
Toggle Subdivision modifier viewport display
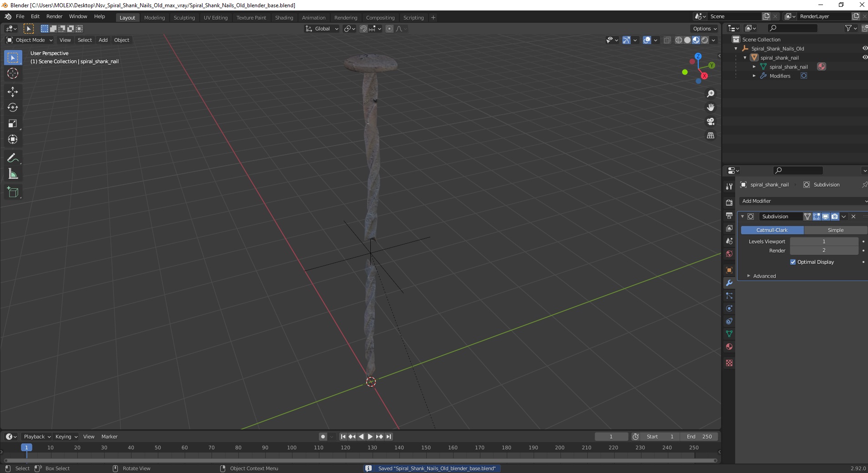coord(826,216)
